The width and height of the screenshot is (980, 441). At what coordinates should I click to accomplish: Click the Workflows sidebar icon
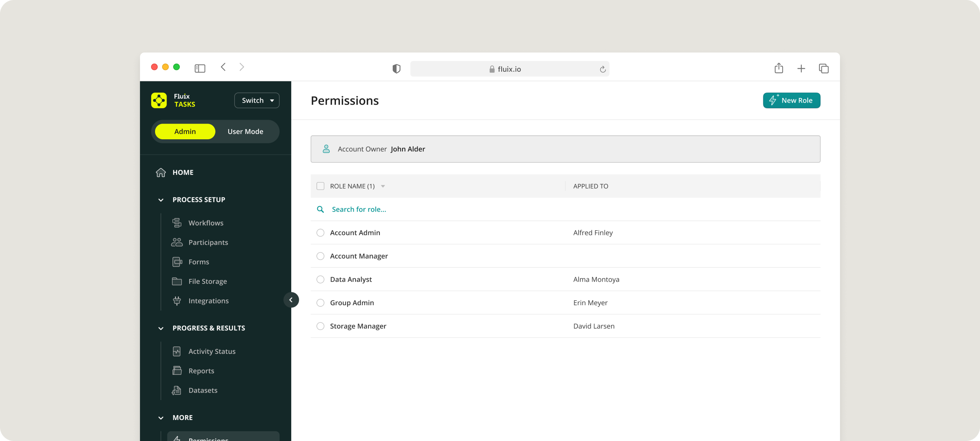coord(177,223)
